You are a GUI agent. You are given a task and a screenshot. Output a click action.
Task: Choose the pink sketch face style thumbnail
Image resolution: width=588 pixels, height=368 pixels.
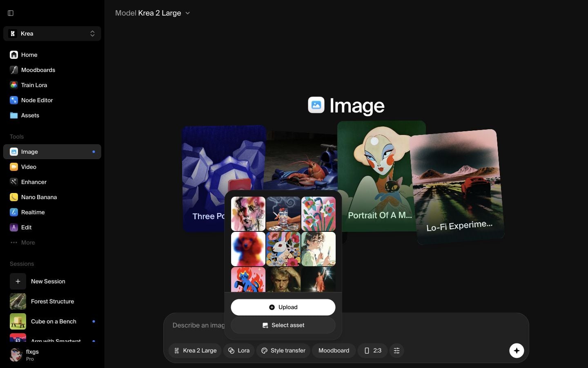pos(248,214)
